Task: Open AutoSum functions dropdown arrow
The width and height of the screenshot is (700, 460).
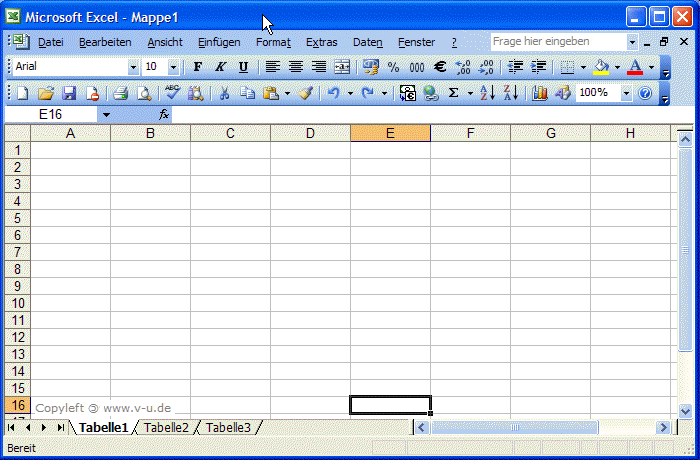Action: (x=470, y=93)
